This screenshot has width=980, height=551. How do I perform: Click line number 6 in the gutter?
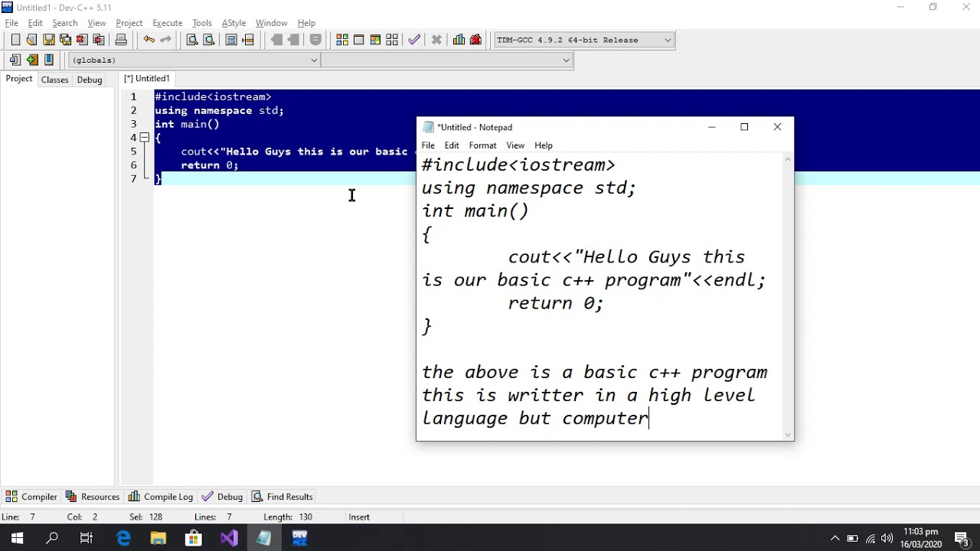[x=133, y=165]
